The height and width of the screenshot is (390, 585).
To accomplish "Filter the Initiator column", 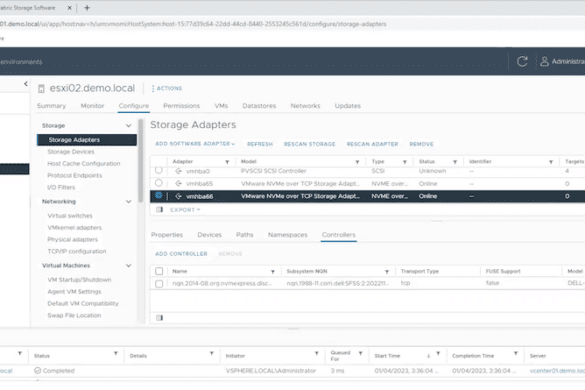I will pos(316,353).
